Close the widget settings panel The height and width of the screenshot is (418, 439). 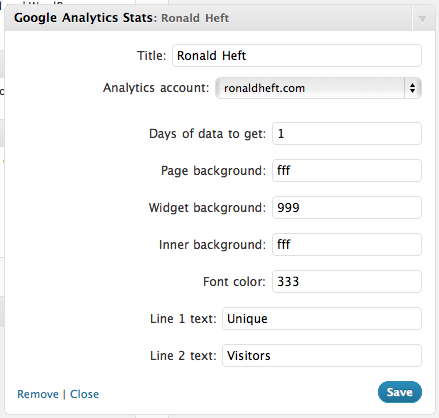tap(84, 394)
